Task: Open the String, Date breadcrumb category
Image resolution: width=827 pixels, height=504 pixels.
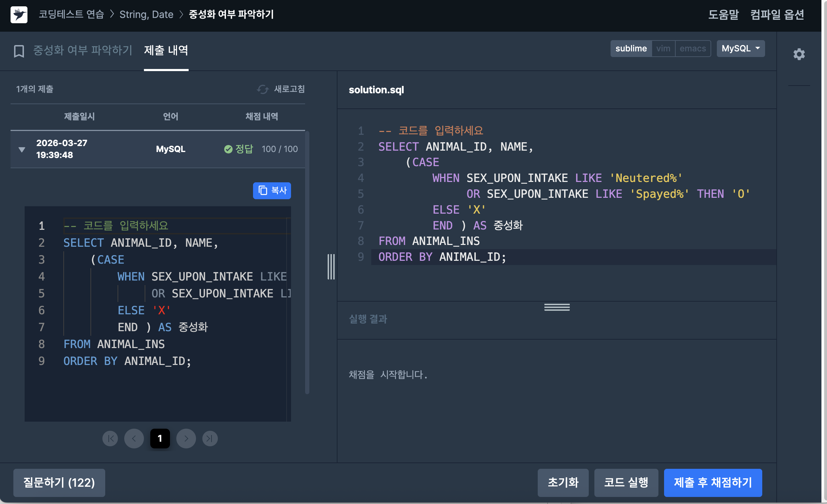Action: 146,14
